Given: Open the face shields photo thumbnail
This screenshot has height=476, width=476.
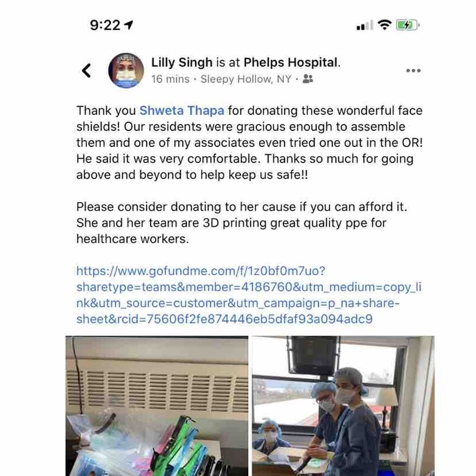Looking at the screenshot, I should pyautogui.click(x=157, y=406).
